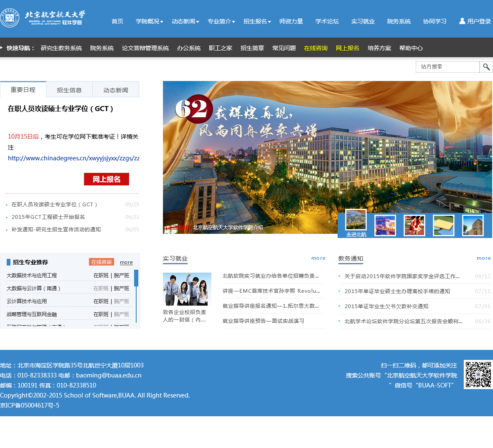This screenshot has width=493, height=448.
Task: Open 2015年单证毕业硕士生办理离校手续的通知
Action: point(397,291)
